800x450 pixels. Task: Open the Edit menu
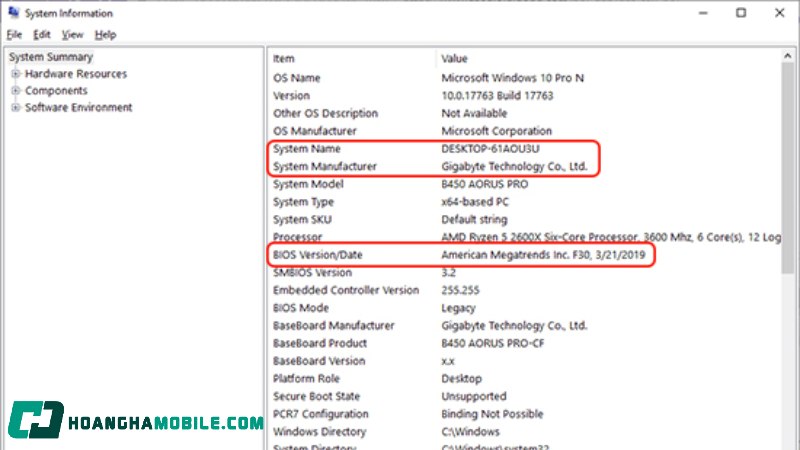[42, 35]
